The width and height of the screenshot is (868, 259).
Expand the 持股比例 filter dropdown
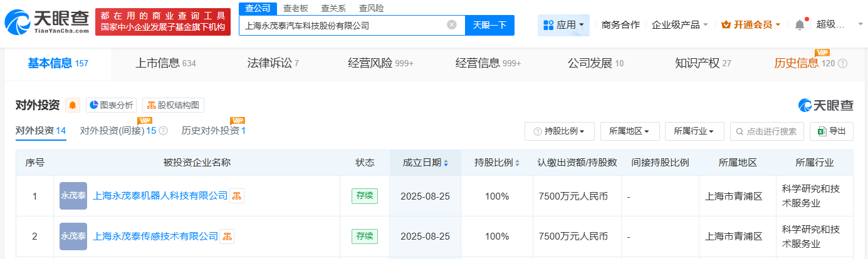coord(559,131)
